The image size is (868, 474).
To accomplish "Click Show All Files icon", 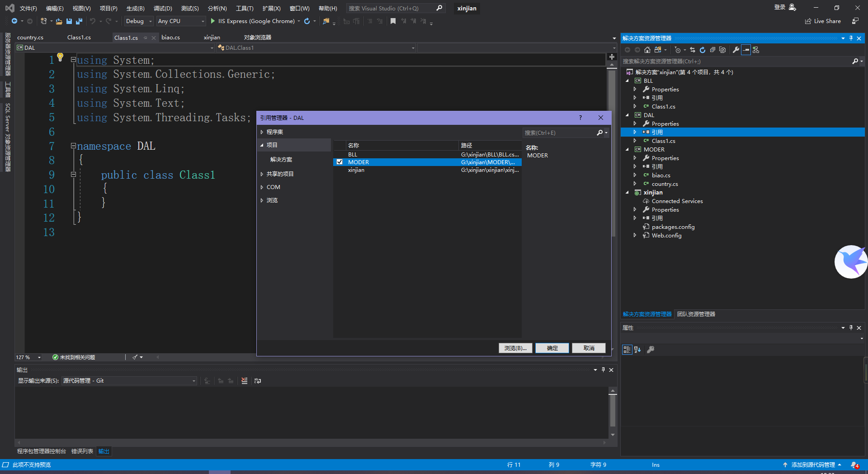I will point(722,50).
